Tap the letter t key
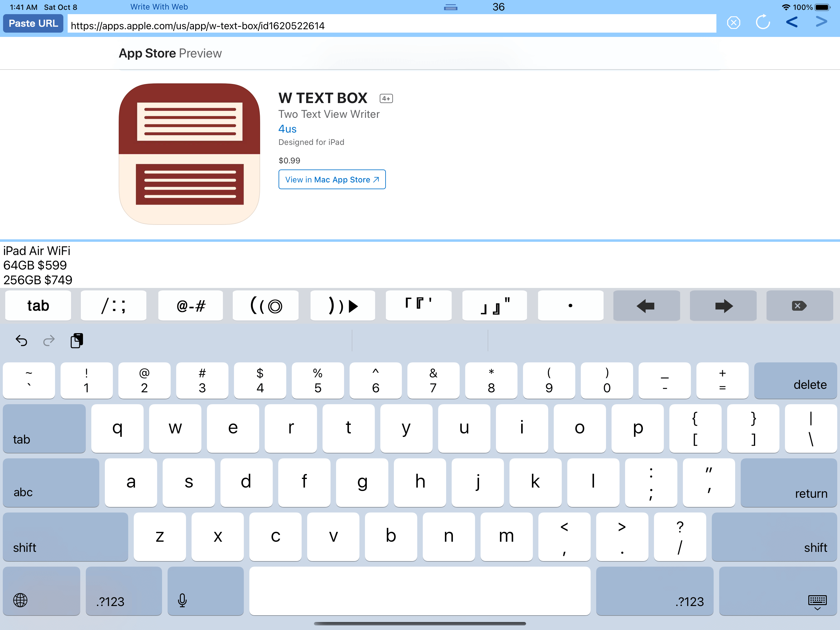Image resolution: width=840 pixels, height=630 pixels. pos(349,429)
